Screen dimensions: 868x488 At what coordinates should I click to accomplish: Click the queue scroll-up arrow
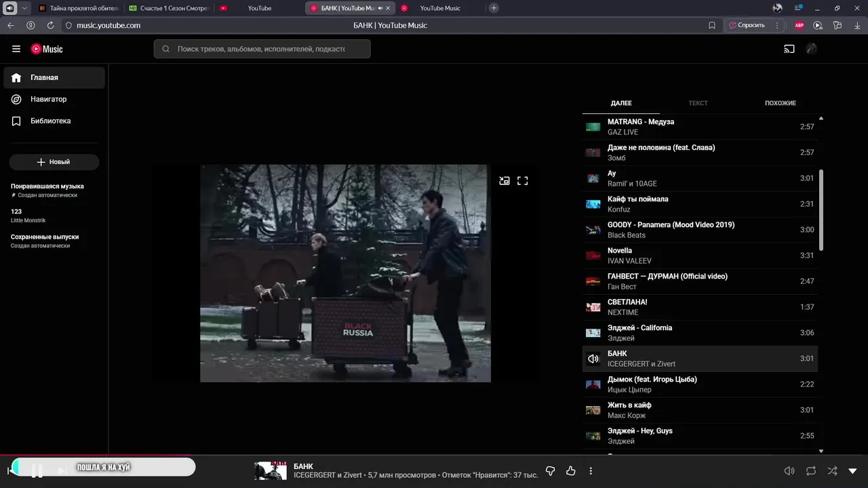821,119
